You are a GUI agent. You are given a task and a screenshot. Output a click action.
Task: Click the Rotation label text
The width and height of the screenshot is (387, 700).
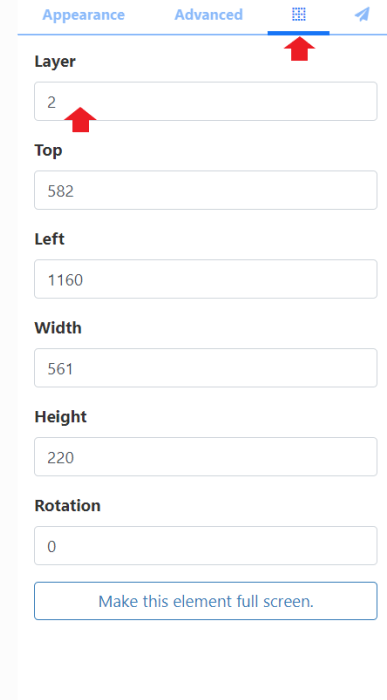tap(67, 505)
